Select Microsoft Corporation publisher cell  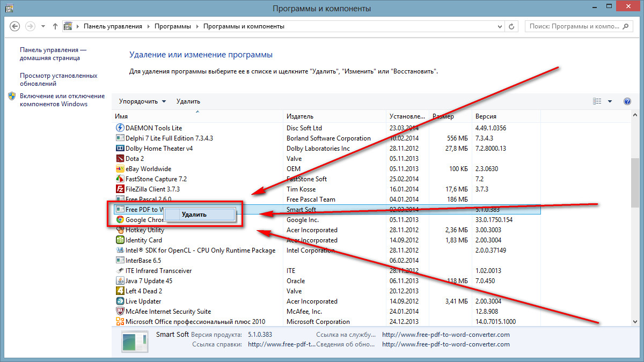click(x=318, y=322)
